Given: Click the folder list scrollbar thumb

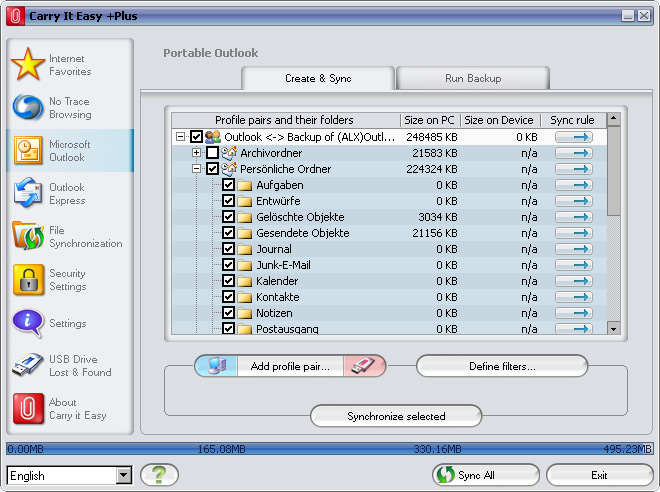Looking at the screenshot, I should coord(613,171).
